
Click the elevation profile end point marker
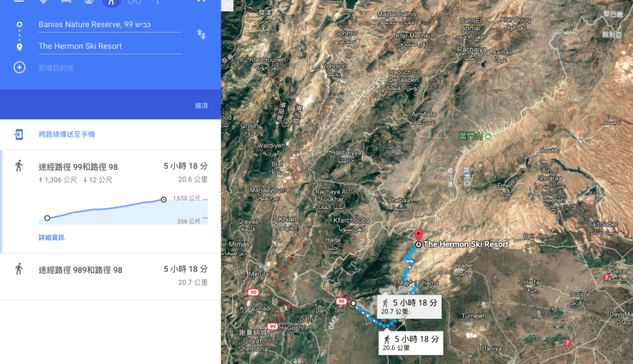pyautogui.click(x=163, y=200)
